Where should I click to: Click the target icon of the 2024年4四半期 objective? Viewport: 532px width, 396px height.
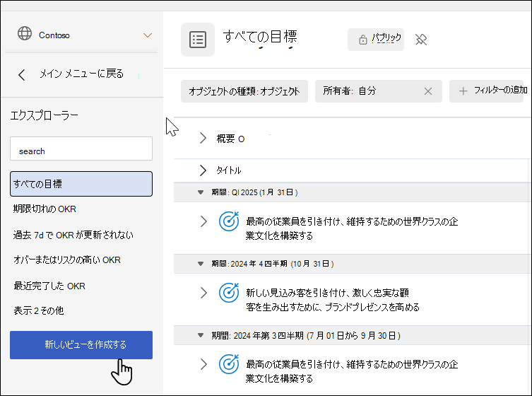pyautogui.click(x=229, y=293)
